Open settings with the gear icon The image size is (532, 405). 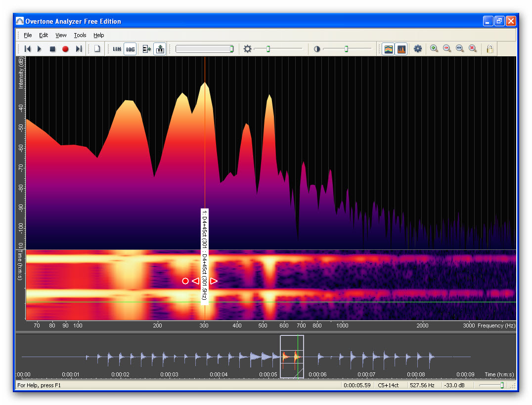tap(418, 49)
